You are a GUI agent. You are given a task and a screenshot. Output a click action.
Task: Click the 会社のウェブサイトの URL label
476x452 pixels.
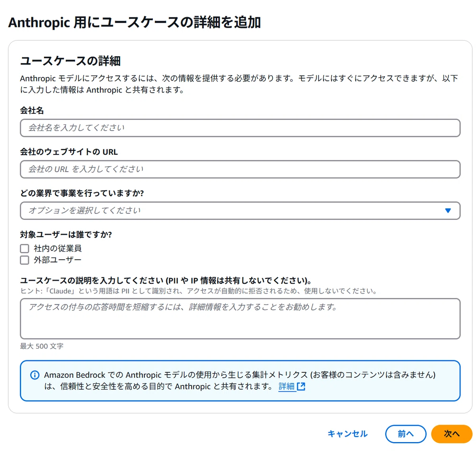(69, 152)
